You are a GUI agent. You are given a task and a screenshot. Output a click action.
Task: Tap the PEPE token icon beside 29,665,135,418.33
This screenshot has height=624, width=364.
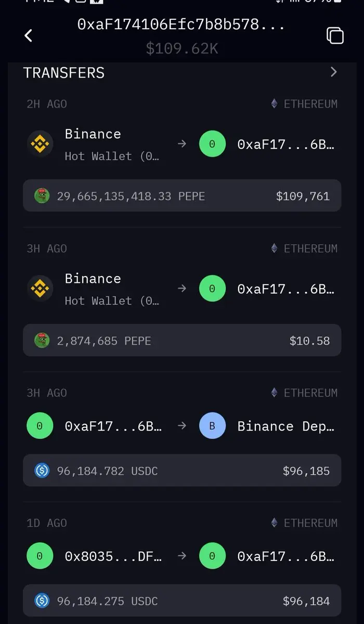click(42, 196)
